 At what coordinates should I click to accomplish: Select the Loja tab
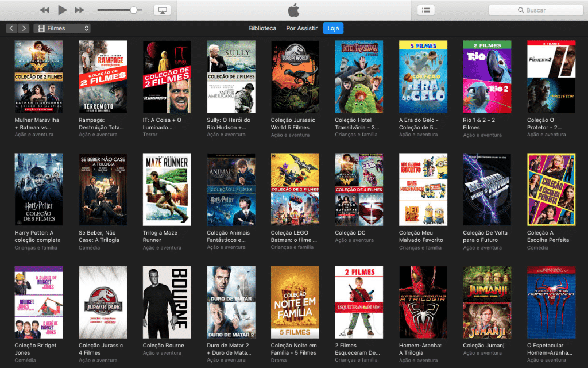click(x=333, y=28)
